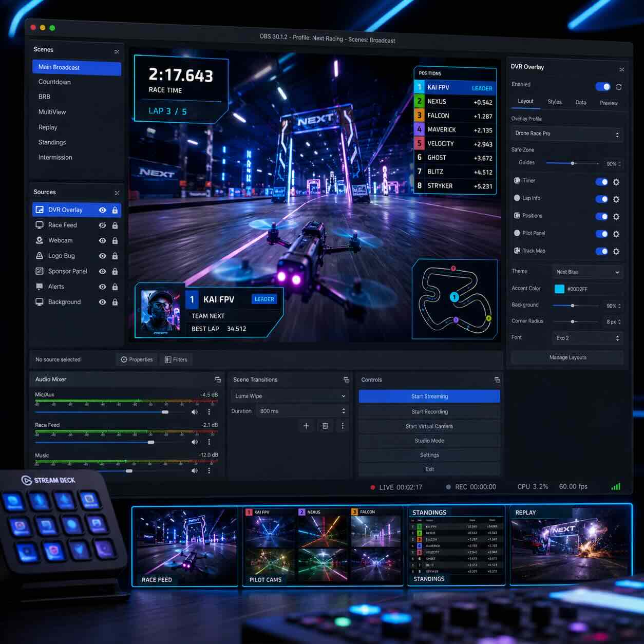Viewport: 644px width, 644px height.
Task: Click Start Recording button
Action: click(429, 411)
